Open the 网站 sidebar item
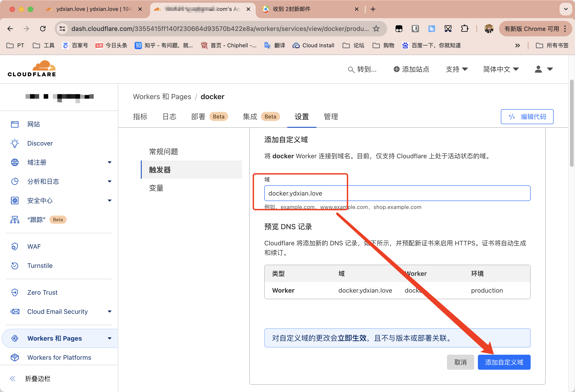 (x=33, y=124)
